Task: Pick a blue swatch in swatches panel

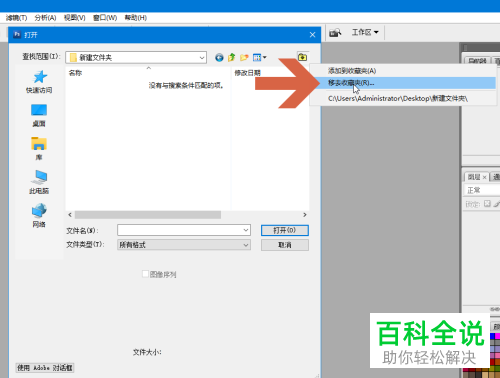Action: 493,336
